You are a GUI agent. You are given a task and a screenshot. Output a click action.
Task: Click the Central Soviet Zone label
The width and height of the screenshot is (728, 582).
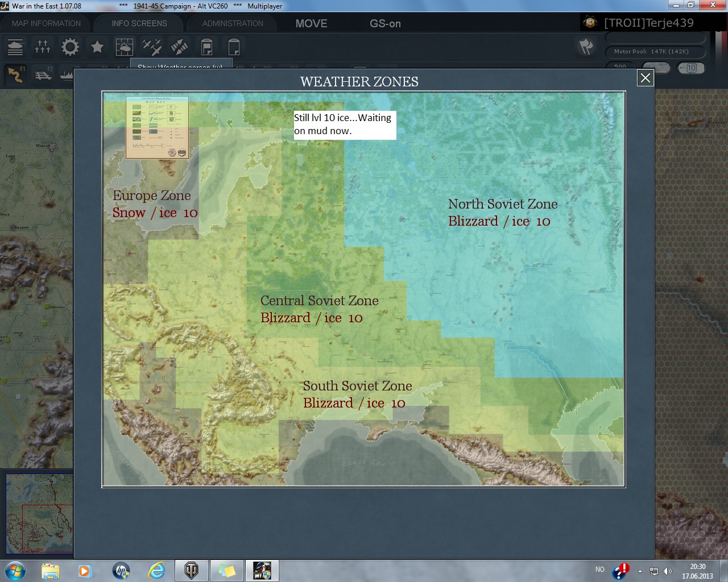click(319, 301)
